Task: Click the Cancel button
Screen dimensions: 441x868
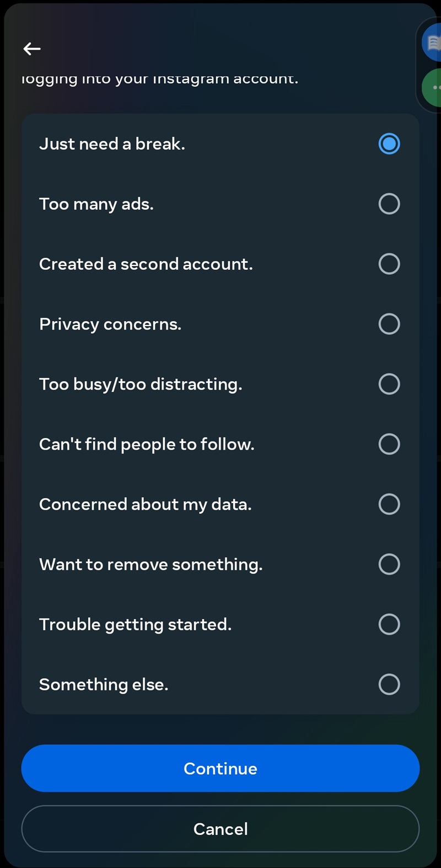Action: pos(220,829)
